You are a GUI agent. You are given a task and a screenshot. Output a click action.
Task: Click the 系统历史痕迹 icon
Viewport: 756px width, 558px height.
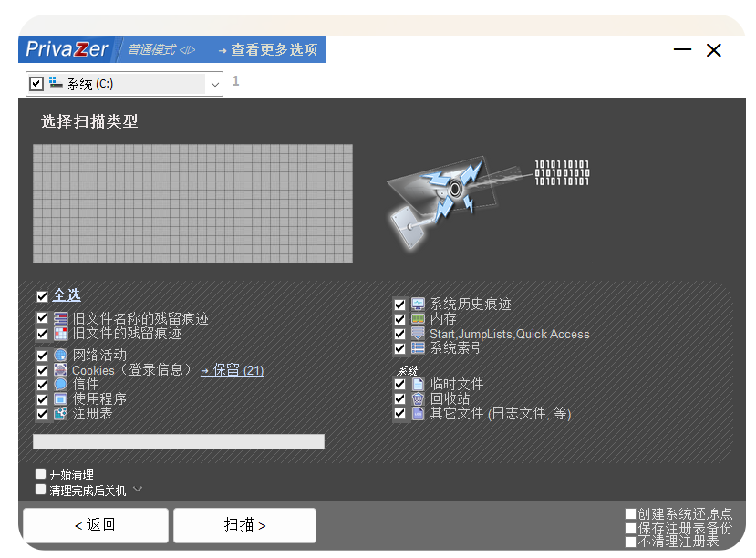pos(418,305)
